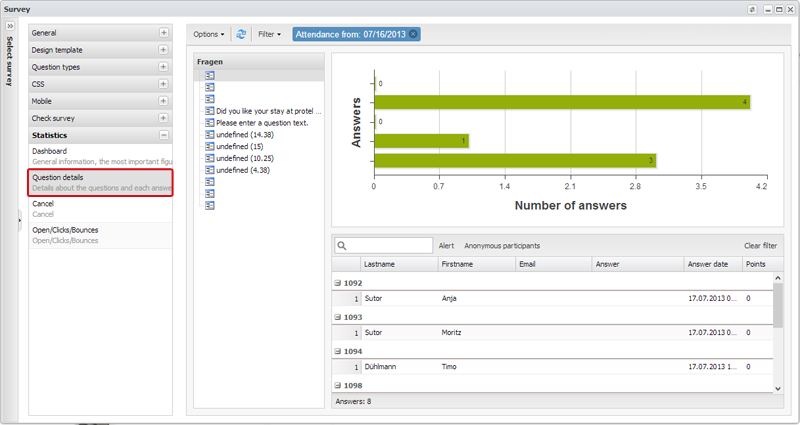This screenshot has width=800, height=425.
Task: Click Clear filter
Action: pyautogui.click(x=760, y=245)
